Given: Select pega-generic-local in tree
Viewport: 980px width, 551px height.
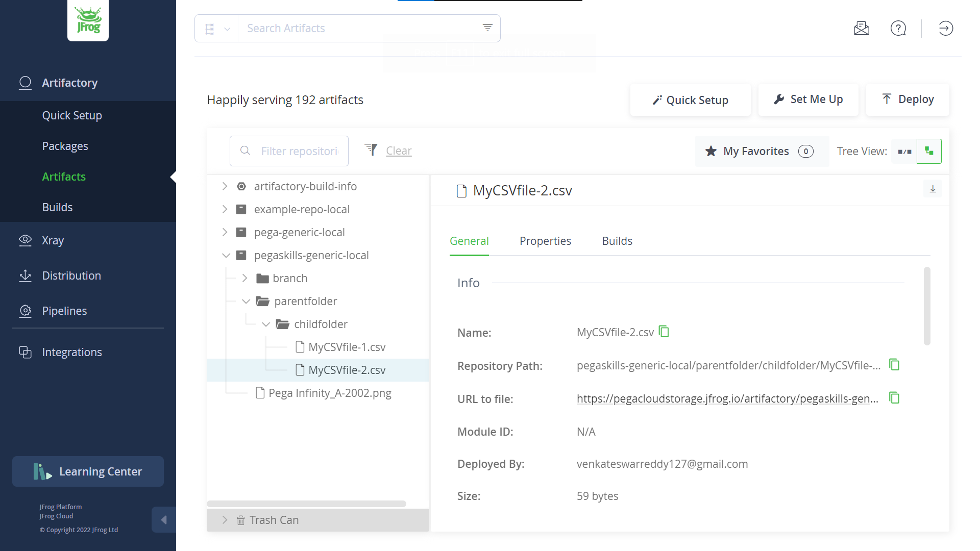Looking at the screenshot, I should pos(300,233).
